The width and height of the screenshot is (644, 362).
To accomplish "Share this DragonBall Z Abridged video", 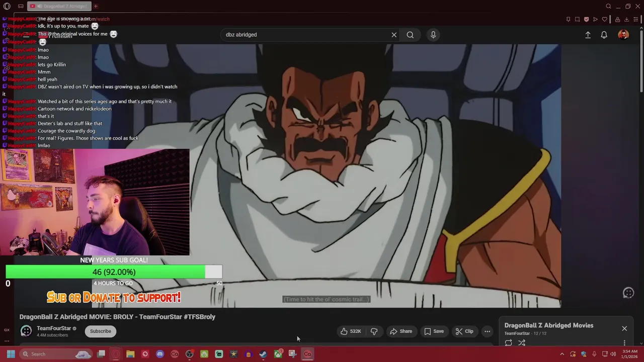I will [x=401, y=331].
